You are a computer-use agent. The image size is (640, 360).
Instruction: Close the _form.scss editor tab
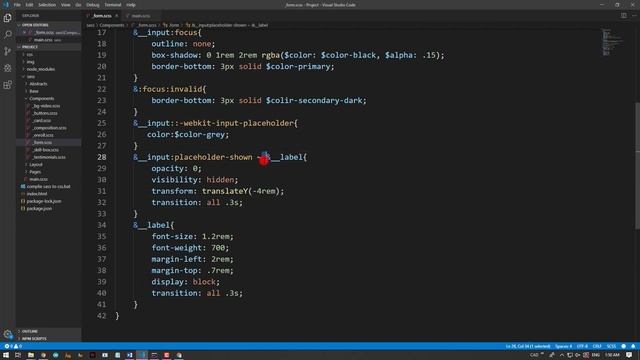[116, 16]
